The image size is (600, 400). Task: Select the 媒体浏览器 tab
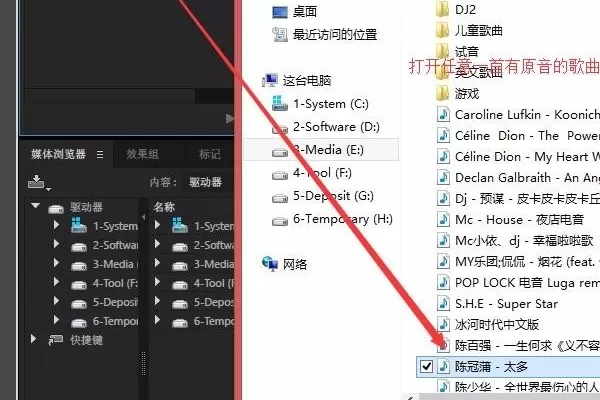coord(58,154)
